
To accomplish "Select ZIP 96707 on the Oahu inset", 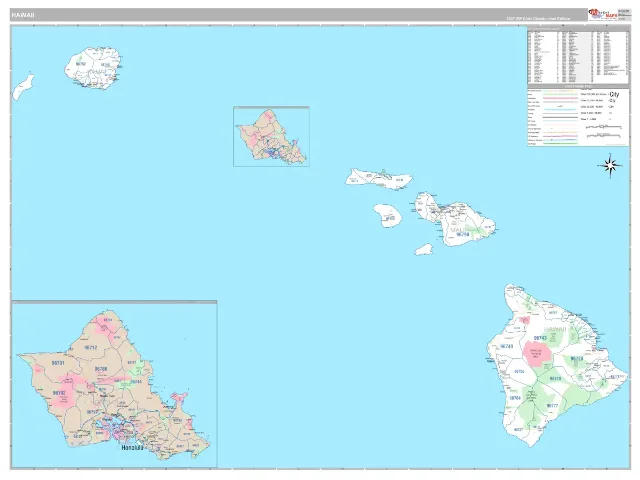I will click(x=93, y=412).
